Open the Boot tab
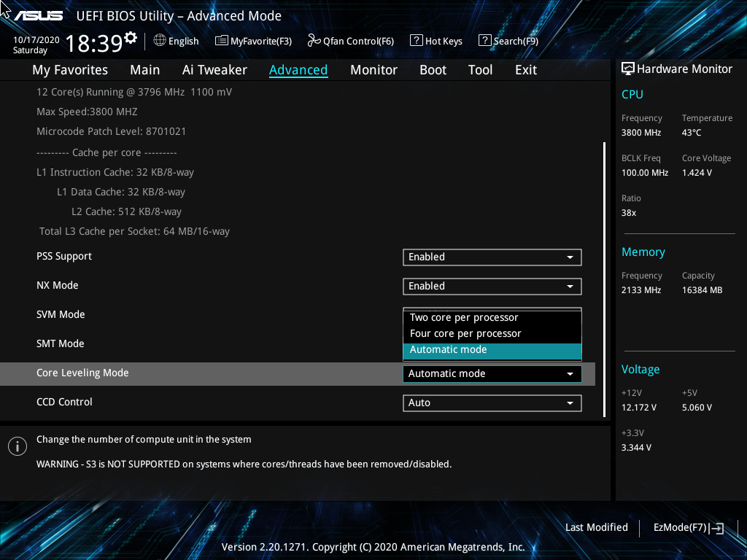 click(x=433, y=70)
